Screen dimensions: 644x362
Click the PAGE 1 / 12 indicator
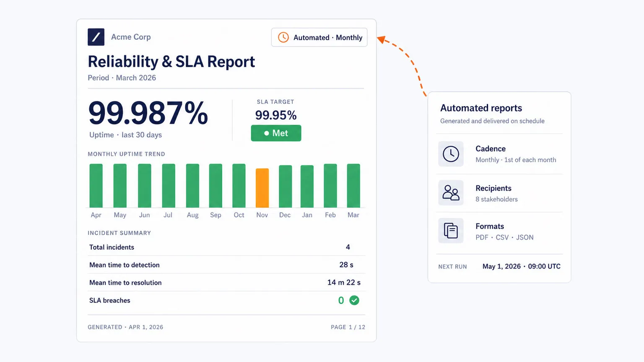click(348, 327)
